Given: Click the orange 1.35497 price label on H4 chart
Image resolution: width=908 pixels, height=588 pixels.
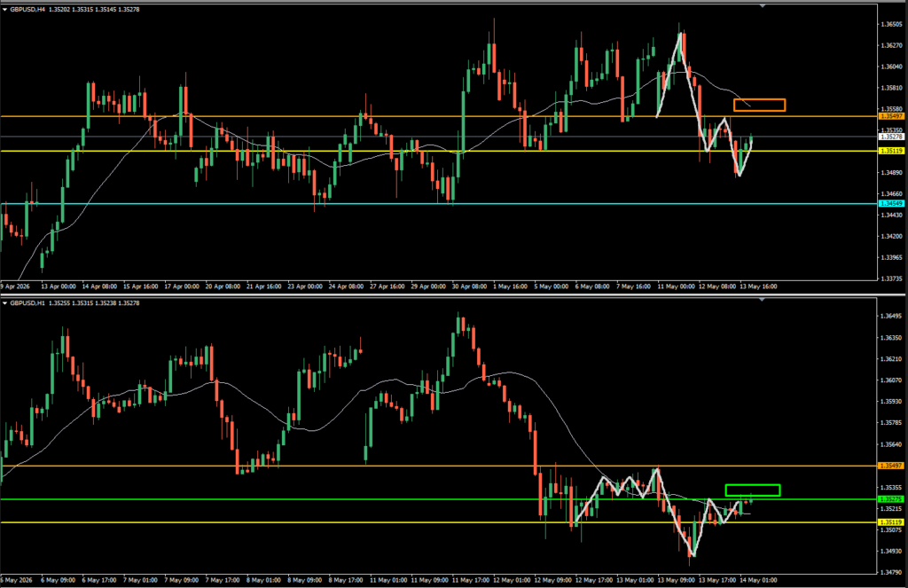Looking at the screenshot, I should [892, 116].
